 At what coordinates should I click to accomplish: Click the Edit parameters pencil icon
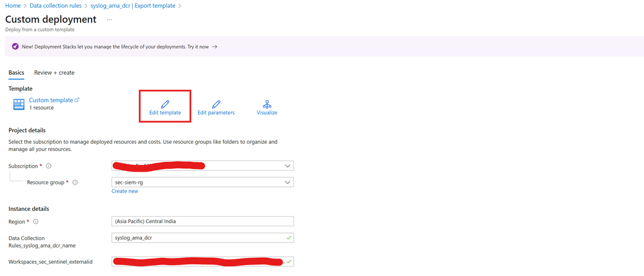coord(216,103)
